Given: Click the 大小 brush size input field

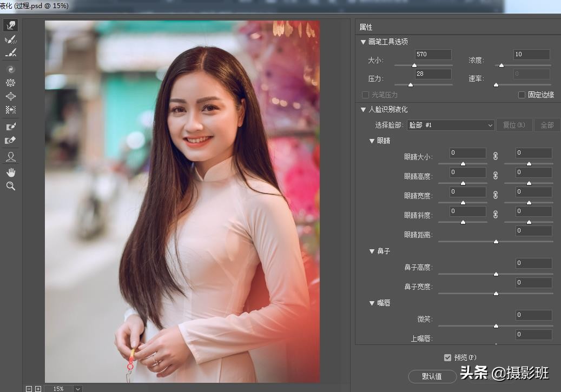Looking at the screenshot, I should coord(433,55).
